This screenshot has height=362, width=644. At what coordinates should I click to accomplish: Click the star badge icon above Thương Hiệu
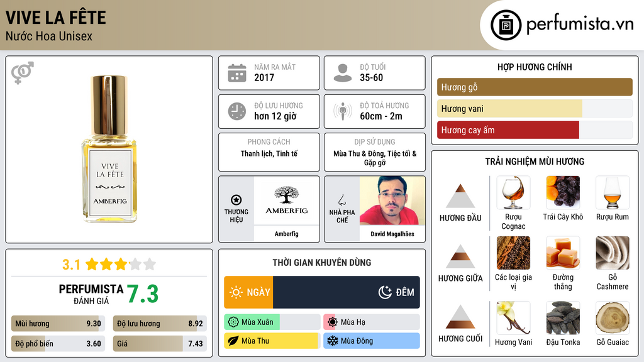click(x=236, y=200)
